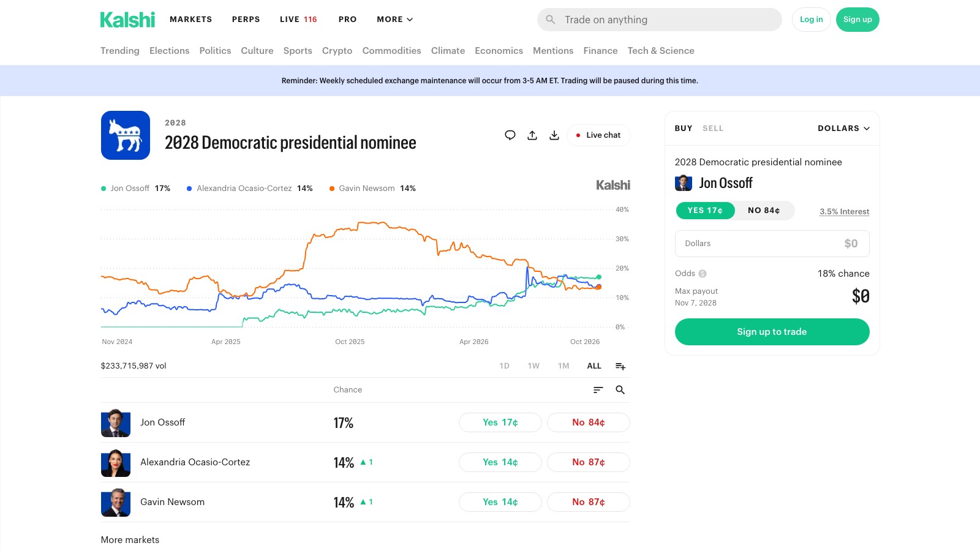Image resolution: width=980 pixels, height=551 pixels.
Task: Click Jon Ossoff's row portrait
Action: [116, 422]
